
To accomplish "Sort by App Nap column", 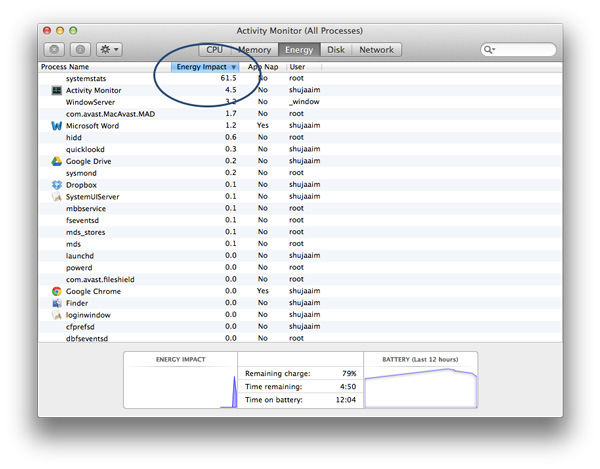I will [x=263, y=67].
